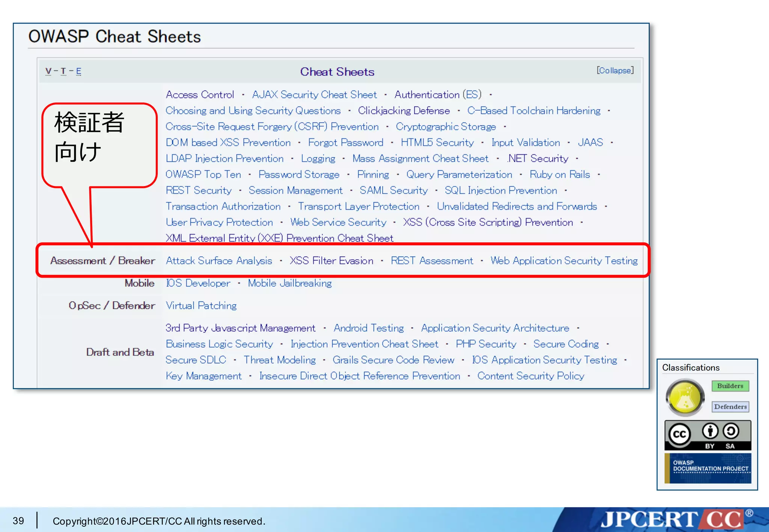The height and width of the screenshot is (532, 769).
Task: Click the red 検証者向け callout bubble
Action: tap(98, 144)
